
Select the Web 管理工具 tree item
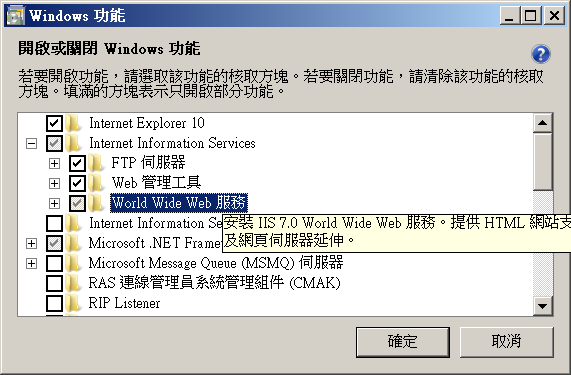(156, 183)
